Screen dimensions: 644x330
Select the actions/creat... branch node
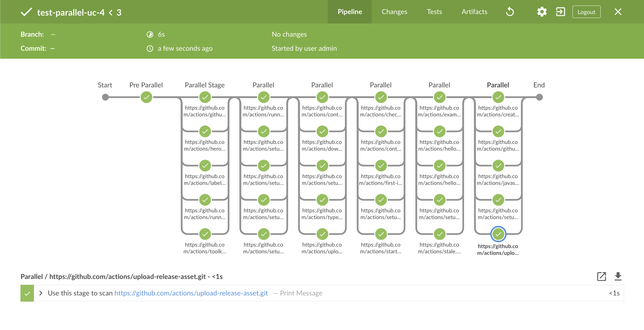(498, 97)
